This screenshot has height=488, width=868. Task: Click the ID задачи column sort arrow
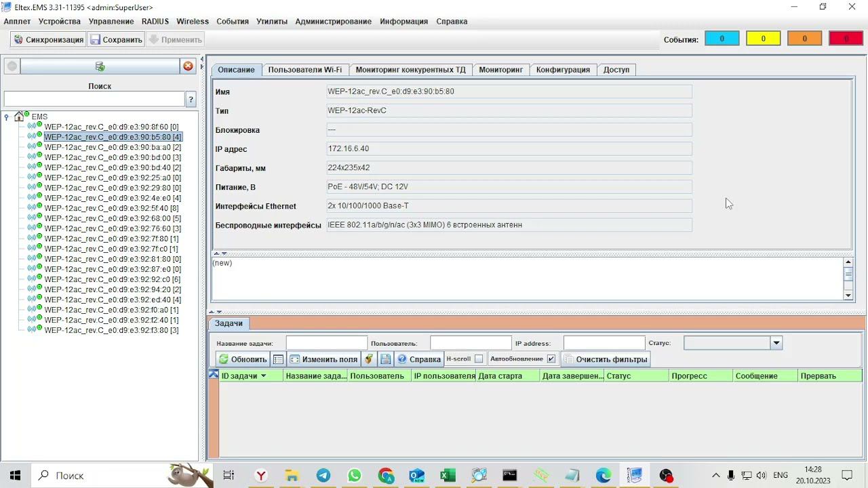[x=264, y=376]
